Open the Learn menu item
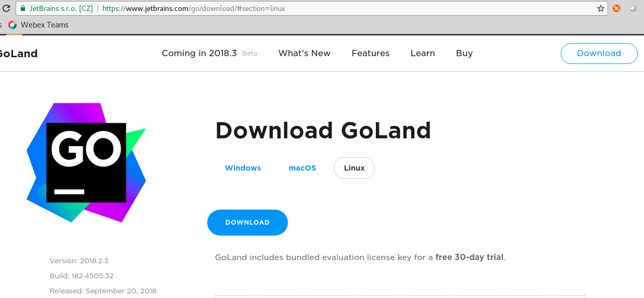 tap(423, 53)
